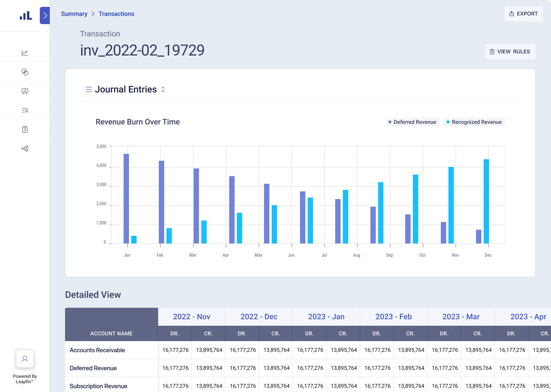
Task: Open the analytics trend chart panel
Action: point(24,52)
